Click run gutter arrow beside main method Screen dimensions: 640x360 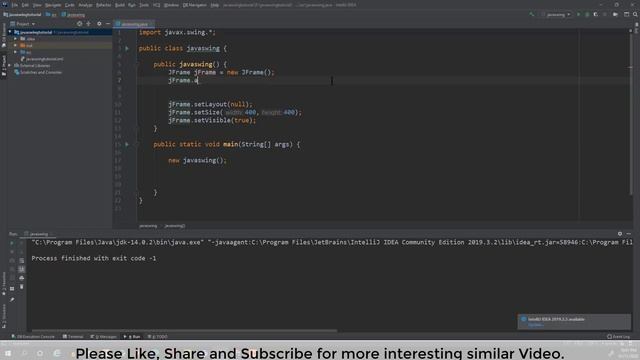[127, 144]
